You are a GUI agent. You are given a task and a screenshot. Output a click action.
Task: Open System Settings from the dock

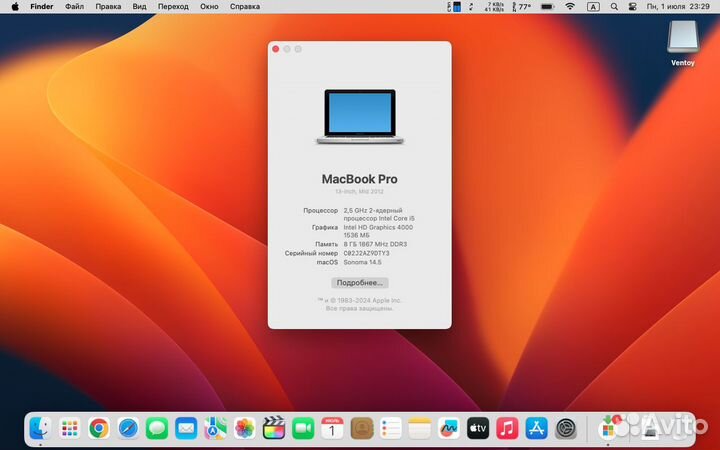(x=566, y=428)
